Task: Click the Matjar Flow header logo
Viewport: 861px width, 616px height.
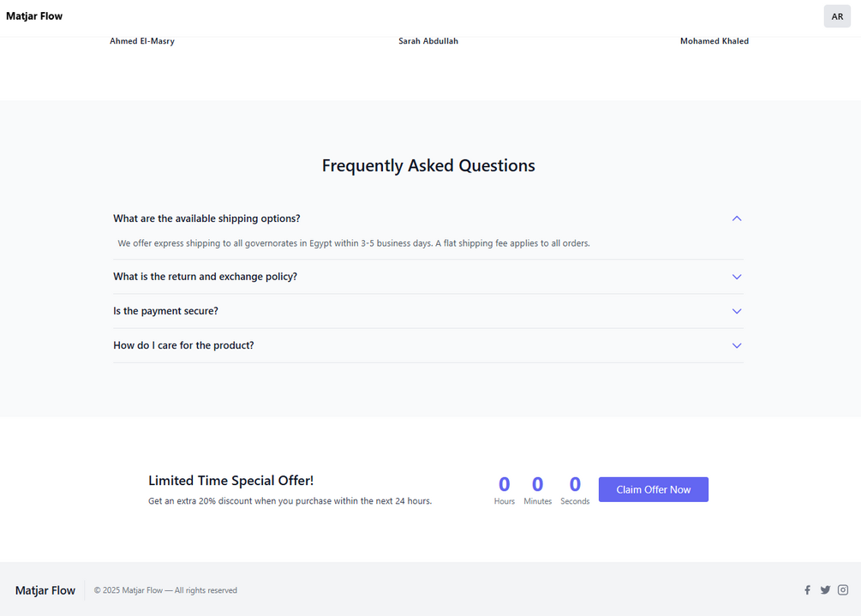Action: tap(34, 16)
